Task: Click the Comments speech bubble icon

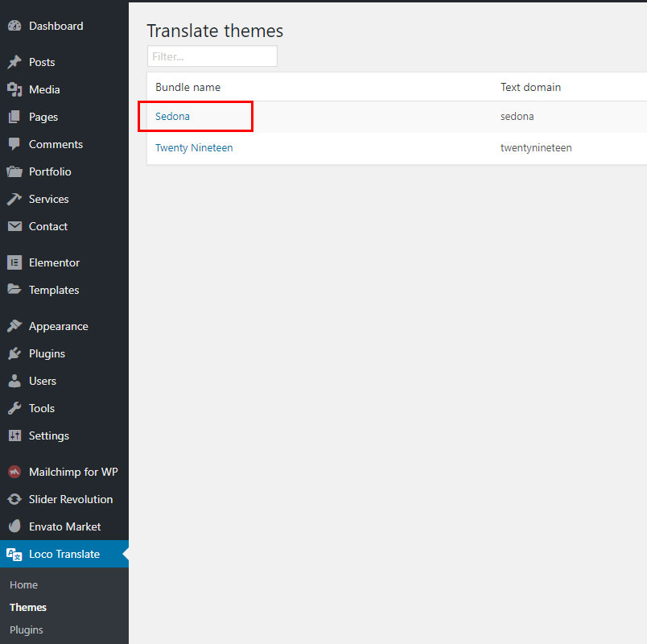Action: [14, 144]
